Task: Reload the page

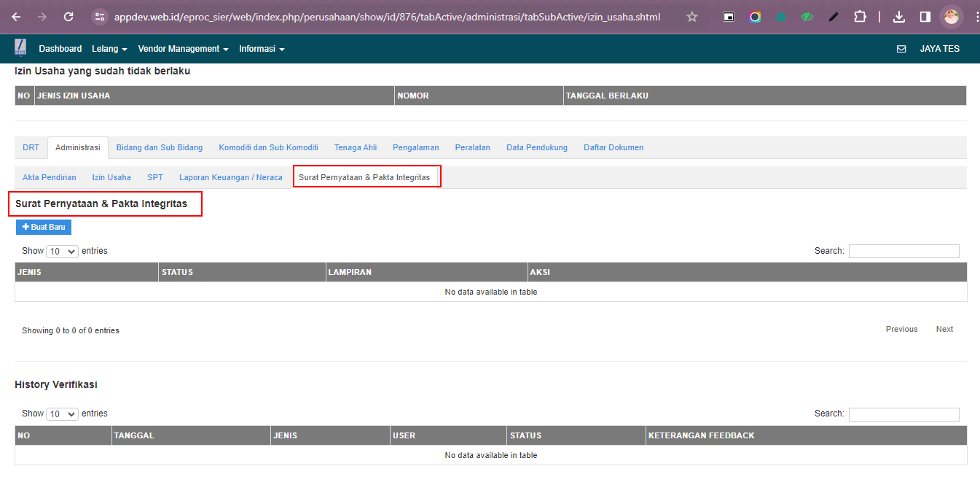Action: (x=68, y=17)
